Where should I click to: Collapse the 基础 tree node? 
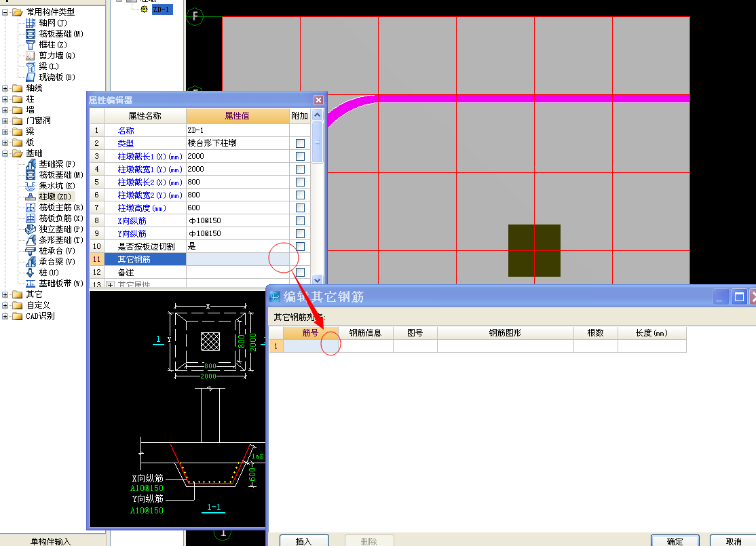(5, 153)
